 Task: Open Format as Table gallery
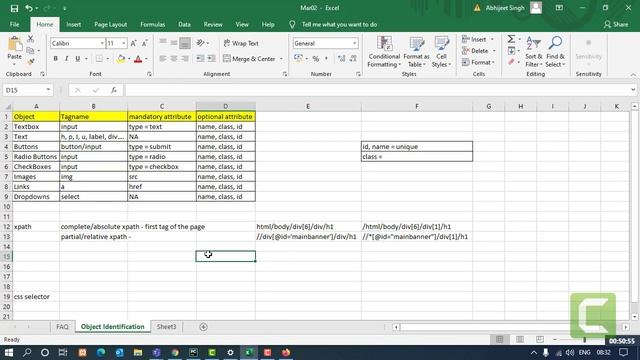pos(416,52)
